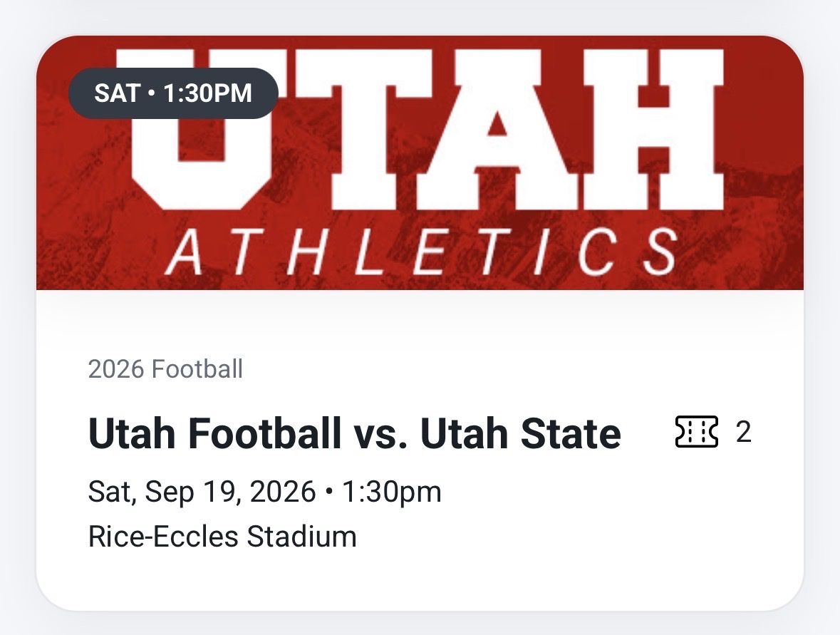Click the red Utah Athletics banner image
Viewport: 840px width, 635px height.
pyautogui.click(x=420, y=162)
